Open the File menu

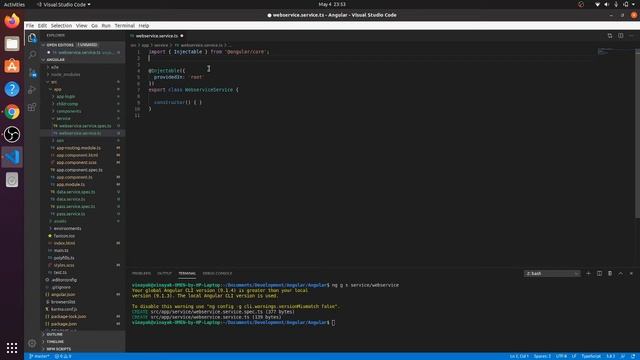[x=30, y=25]
